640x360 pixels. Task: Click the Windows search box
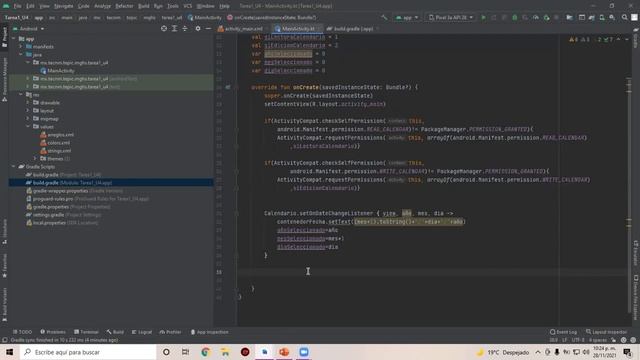tap(88, 352)
